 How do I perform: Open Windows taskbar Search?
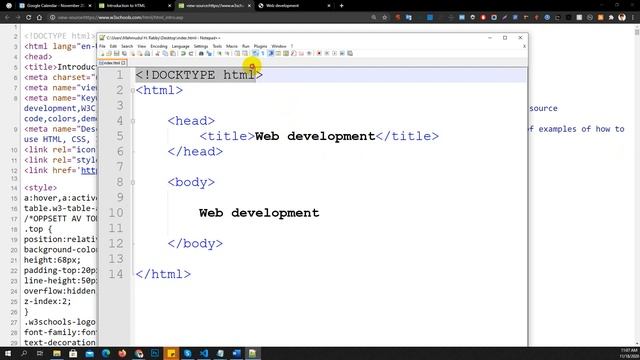pos(24,353)
